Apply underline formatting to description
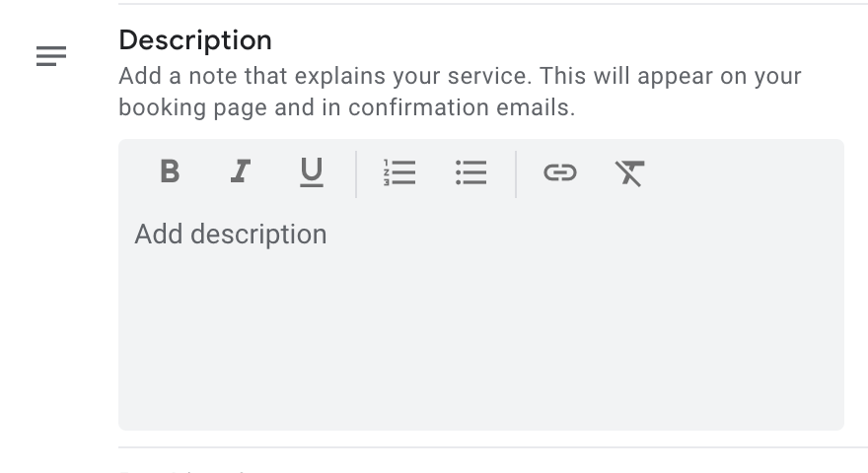Viewport: 868px width, 473px height. (x=311, y=172)
